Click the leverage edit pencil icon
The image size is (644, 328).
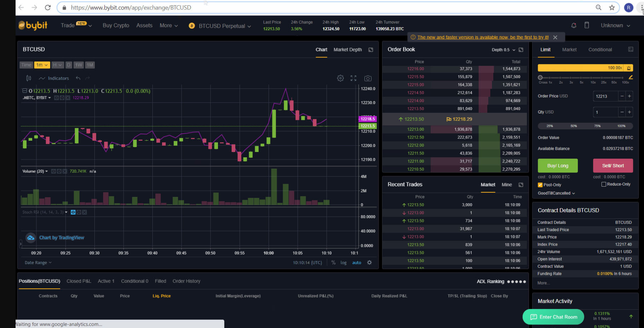[x=631, y=77]
